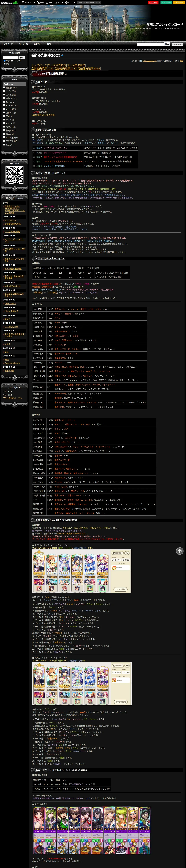Open the トップページ navigation tab

click(7, 44)
